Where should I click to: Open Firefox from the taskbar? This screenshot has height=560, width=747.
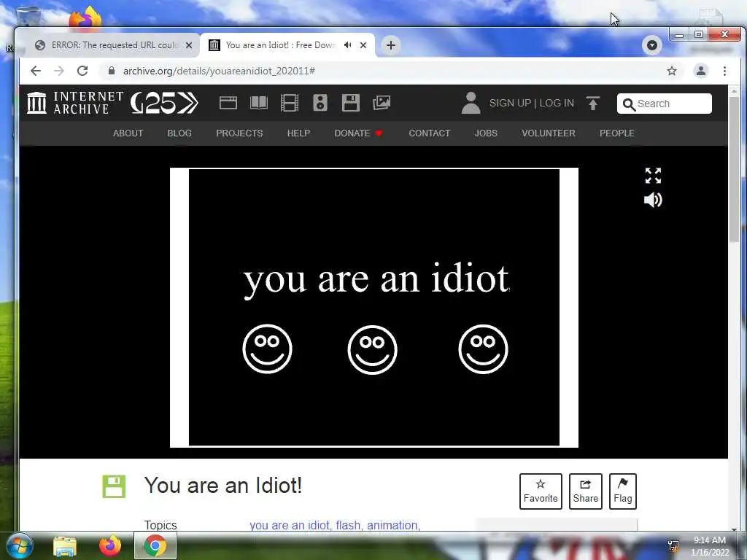click(x=110, y=545)
